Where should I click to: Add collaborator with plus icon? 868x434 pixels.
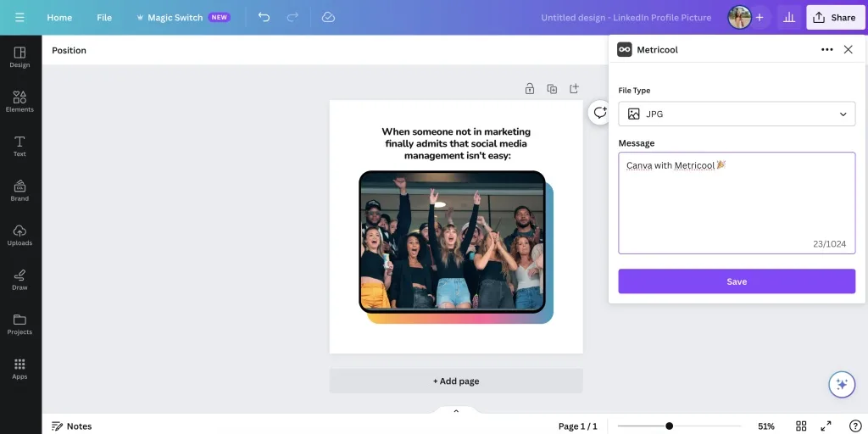759,18
